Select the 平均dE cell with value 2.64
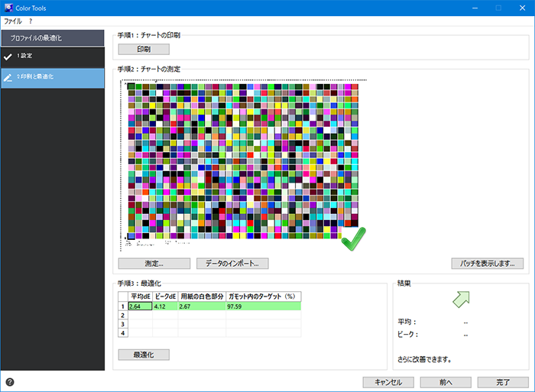The height and width of the screenshot is (392, 535). 140,306
